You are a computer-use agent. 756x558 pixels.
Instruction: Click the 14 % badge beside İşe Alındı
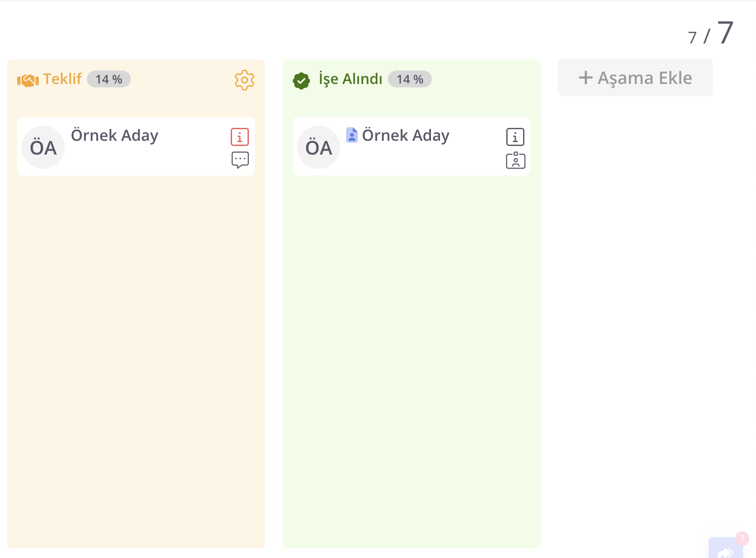pyautogui.click(x=410, y=79)
